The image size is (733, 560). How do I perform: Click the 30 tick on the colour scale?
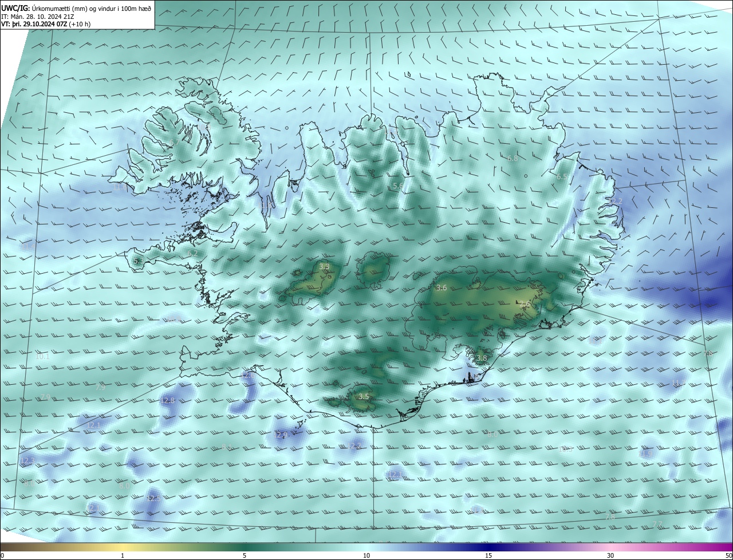[610, 555]
